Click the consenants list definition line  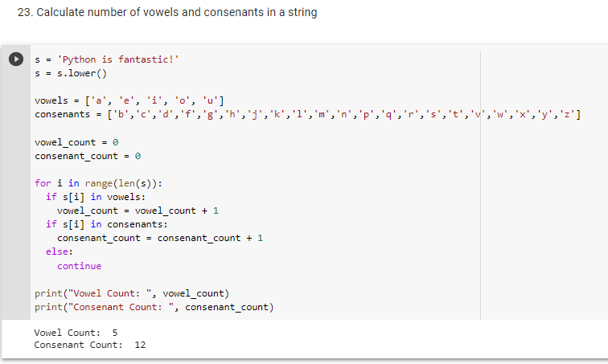(x=307, y=115)
